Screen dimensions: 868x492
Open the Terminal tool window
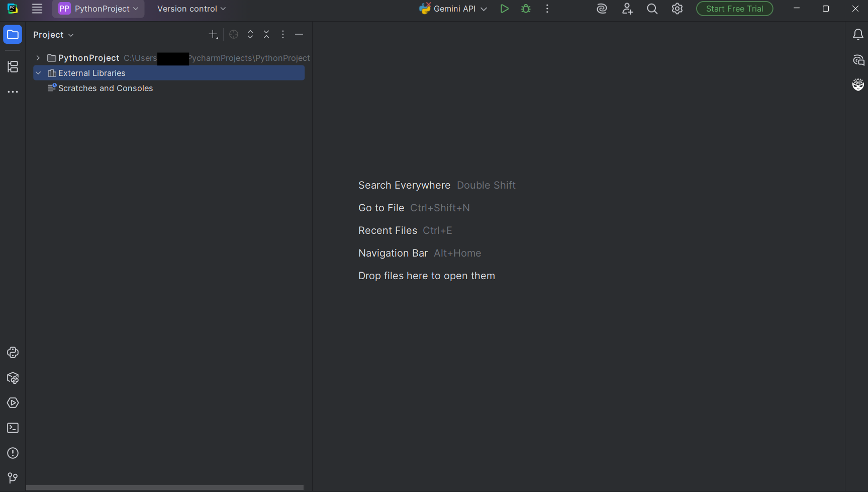[13, 428]
